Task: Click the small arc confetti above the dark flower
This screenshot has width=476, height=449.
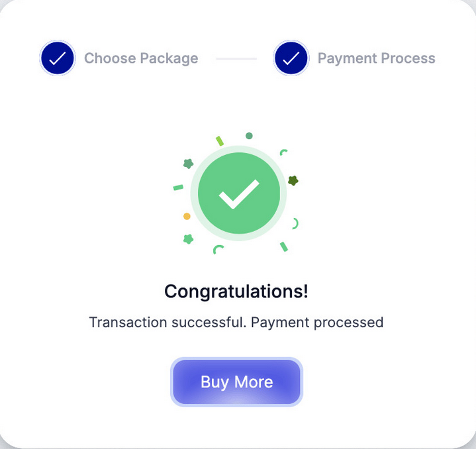Action: (283, 152)
